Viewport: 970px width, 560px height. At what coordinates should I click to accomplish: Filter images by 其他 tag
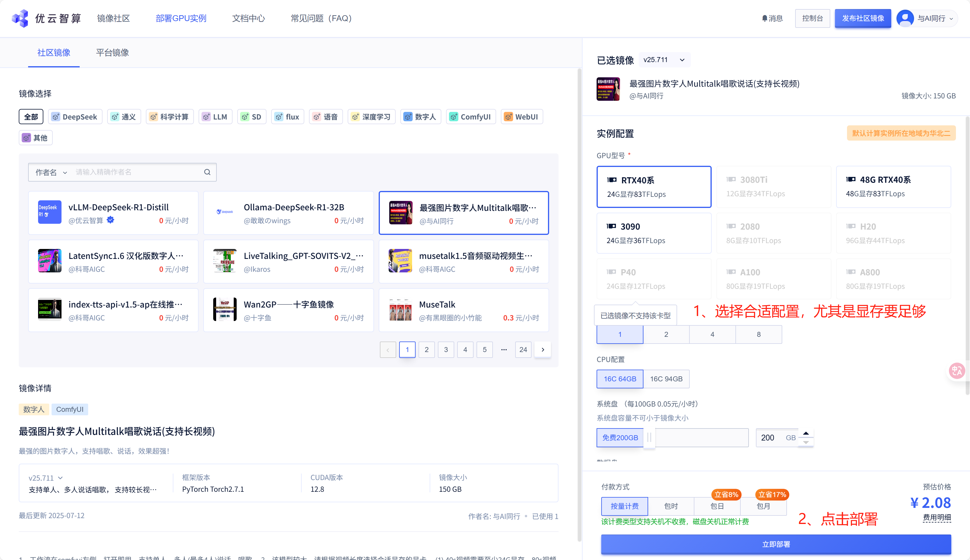(35, 138)
